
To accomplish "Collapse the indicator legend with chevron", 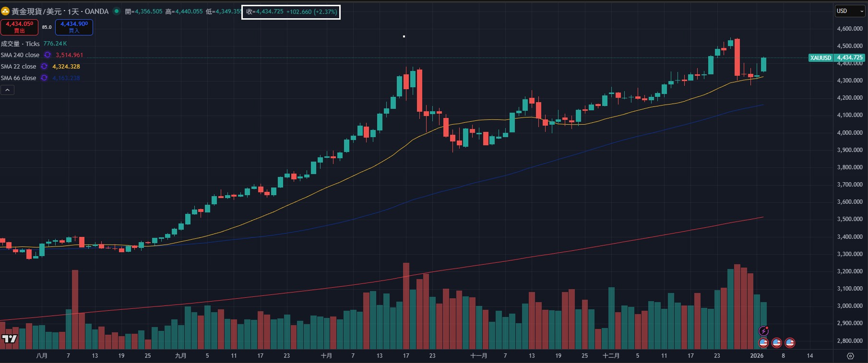I will [7, 90].
